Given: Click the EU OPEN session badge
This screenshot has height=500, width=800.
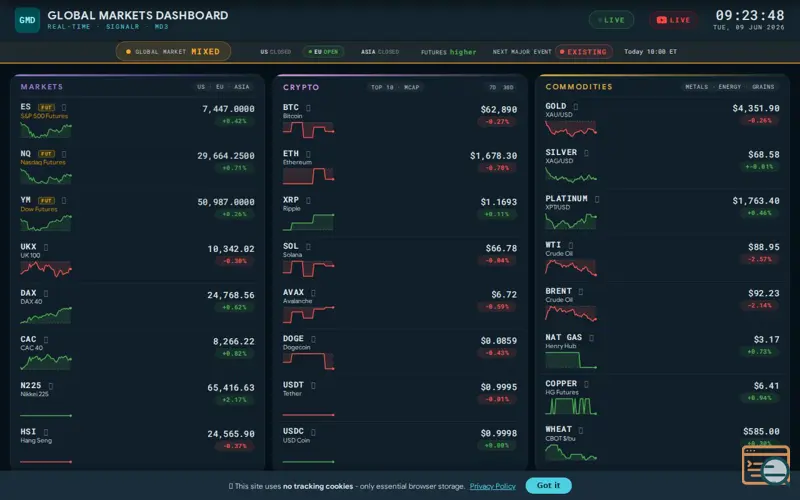Looking at the screenshot, I should pyautogui.click(x=323, y=52).
